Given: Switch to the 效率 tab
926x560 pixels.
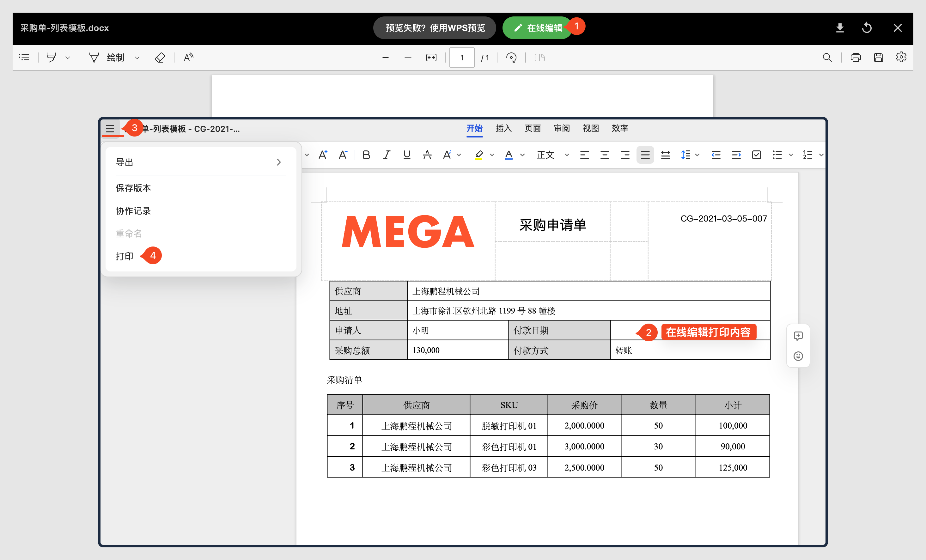Looking at the screenshot, I should pos(620,129).
